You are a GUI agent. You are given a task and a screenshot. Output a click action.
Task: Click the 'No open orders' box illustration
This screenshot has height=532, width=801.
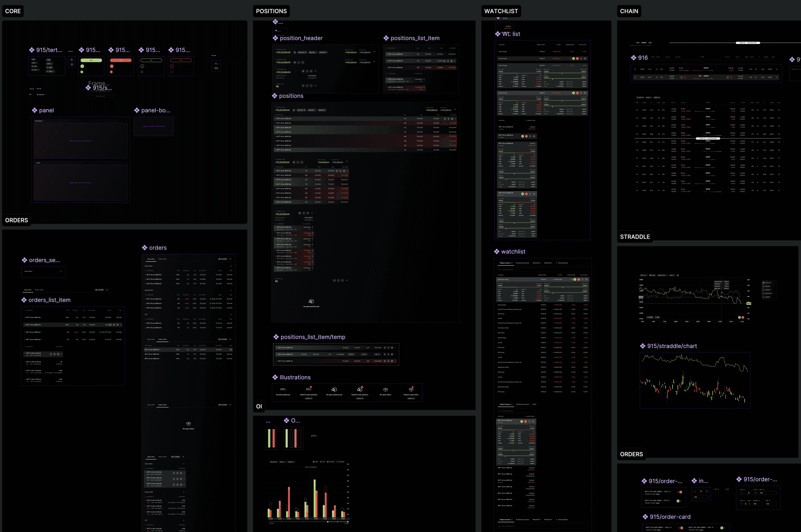[385, 389]
